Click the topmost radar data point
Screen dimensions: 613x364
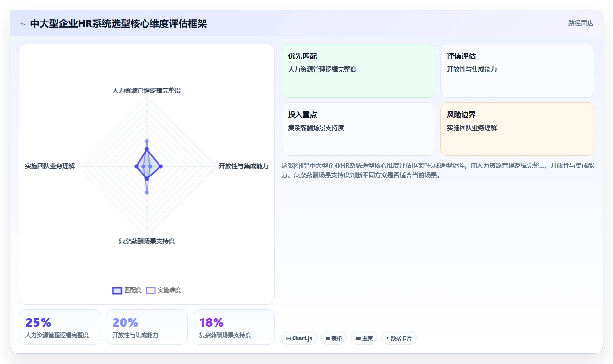point(147,141)
